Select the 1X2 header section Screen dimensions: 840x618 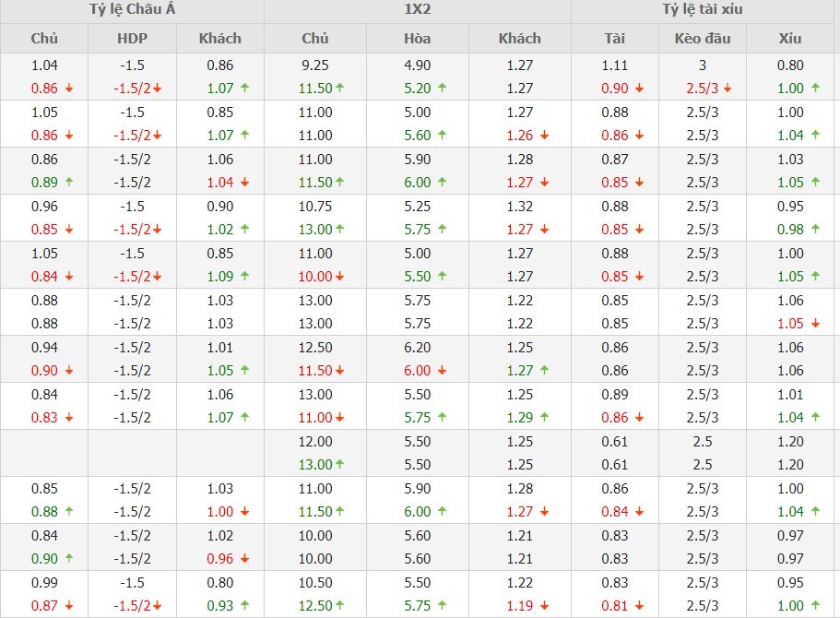click(418, 10)
